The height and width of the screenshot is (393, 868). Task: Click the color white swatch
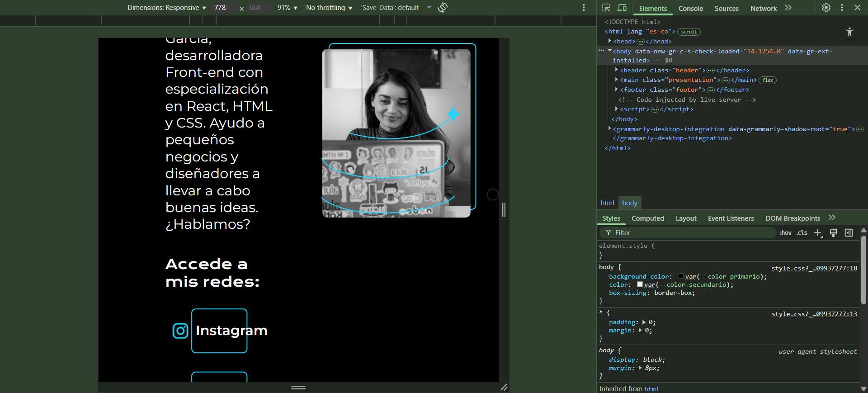[x=640, y=284]
